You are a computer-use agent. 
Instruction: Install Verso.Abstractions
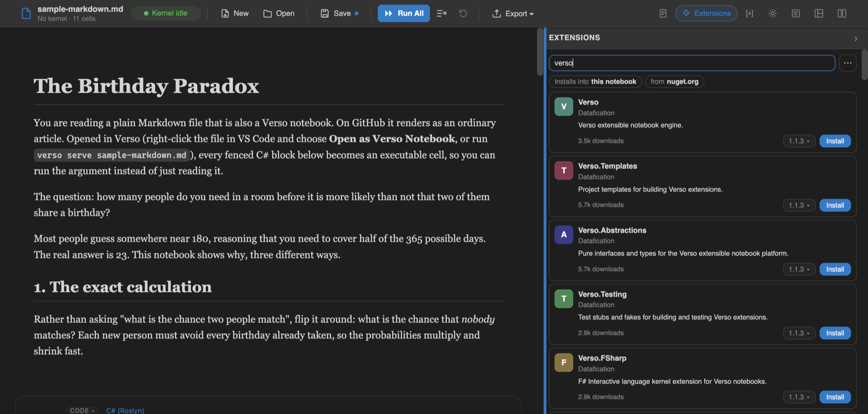click(835, 269)
